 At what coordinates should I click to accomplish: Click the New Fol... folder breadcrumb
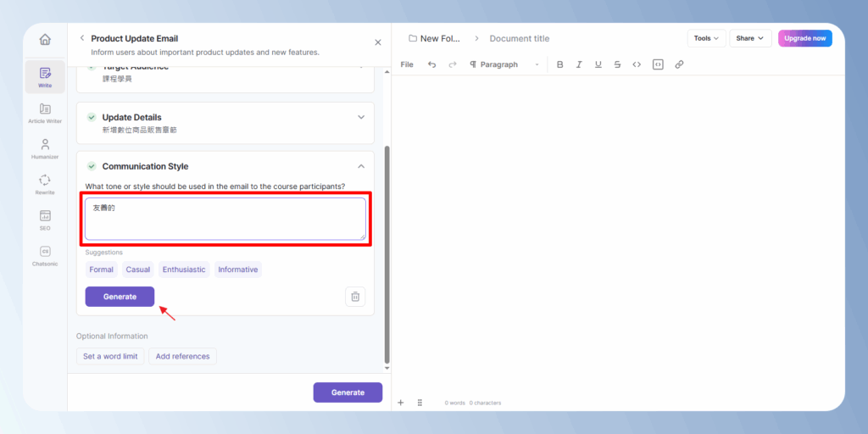435,39
